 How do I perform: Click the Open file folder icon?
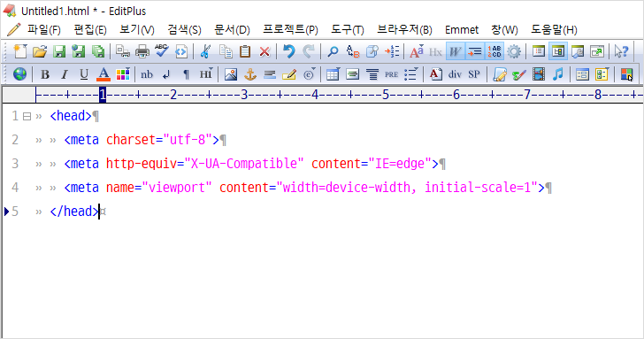(40, 51)
